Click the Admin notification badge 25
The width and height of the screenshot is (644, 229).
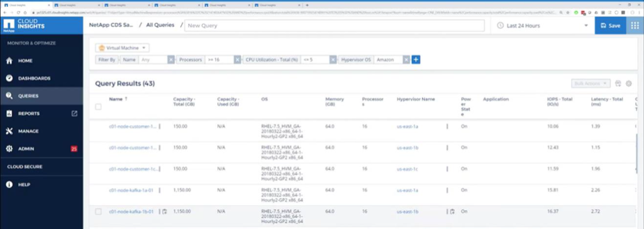74,149
